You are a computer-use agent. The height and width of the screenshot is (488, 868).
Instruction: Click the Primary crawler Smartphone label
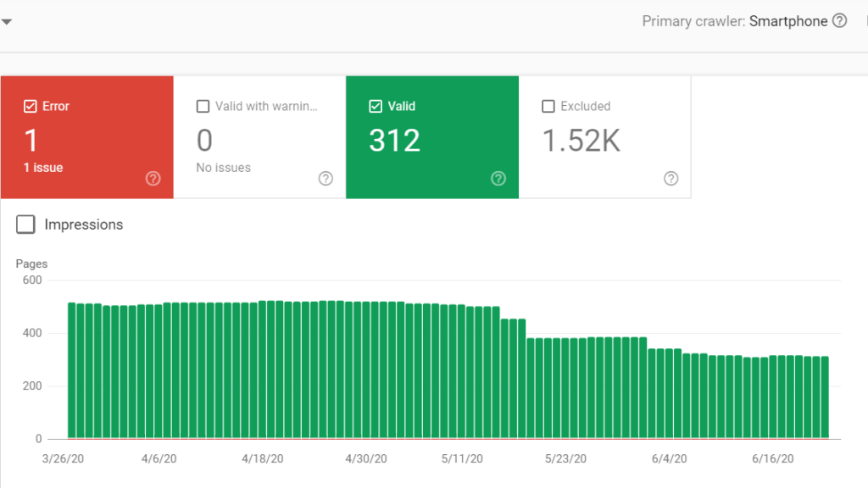click(x=734, y=21)
